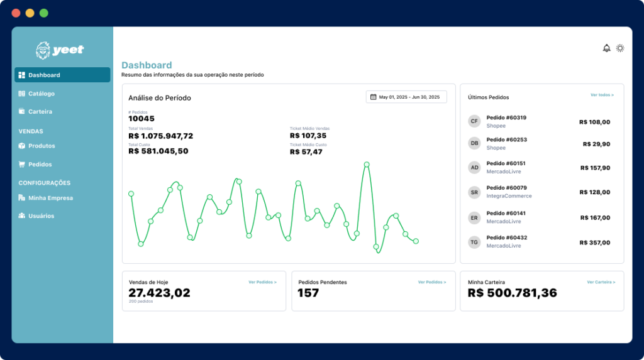Viewport: 644px width, 360px height.
Task: Open Ver Carteira link
Action: pyautogui.click(x=601, y=282)
